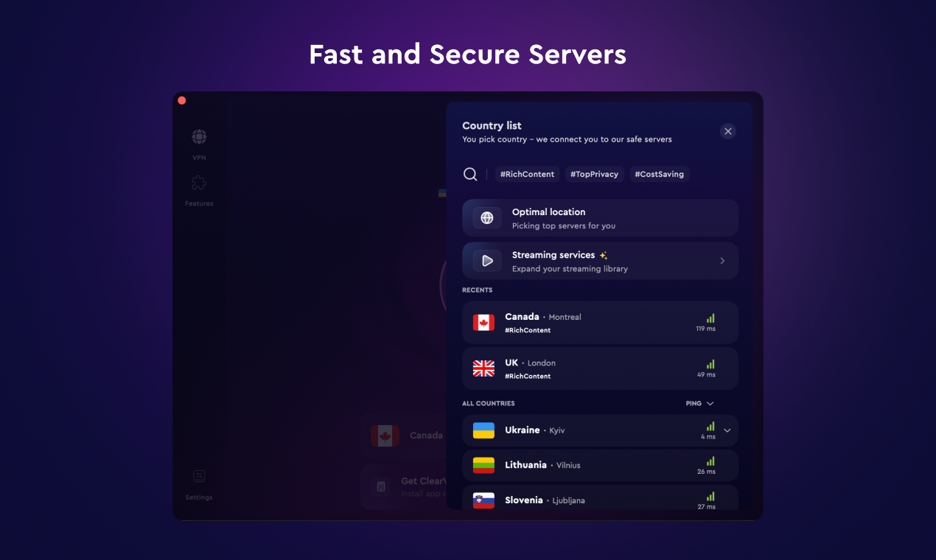Click the red window close button
The width and height of the screenshot is (936, 560).
[182, 101]
